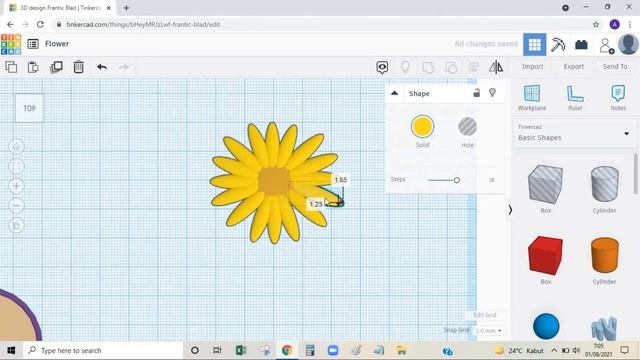The height and width of the screenshot is (360, 640).
Task: Click the Export button
Action: [574, 67]
